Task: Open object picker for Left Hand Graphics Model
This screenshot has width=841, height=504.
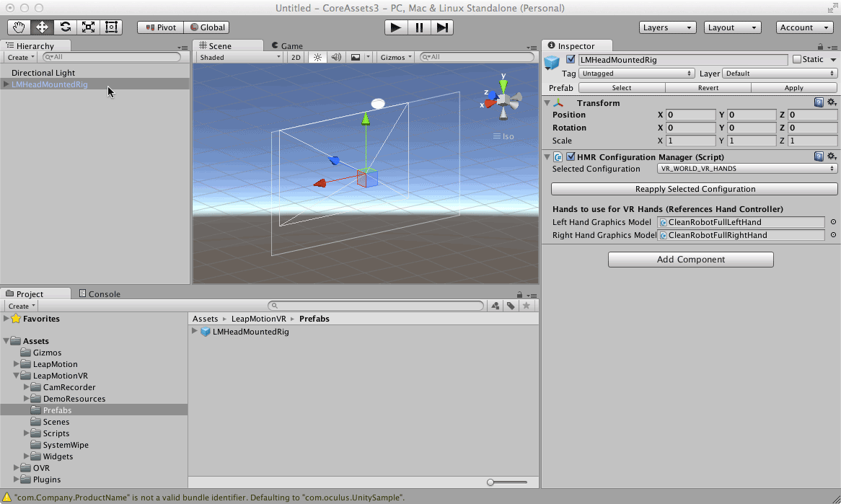Action: [x=833, y=222]
